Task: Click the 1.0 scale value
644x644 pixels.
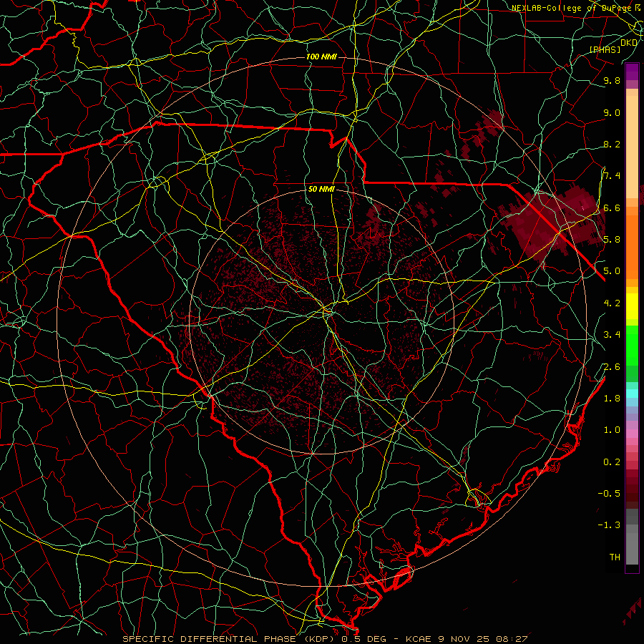Action: tap(612, 430)
